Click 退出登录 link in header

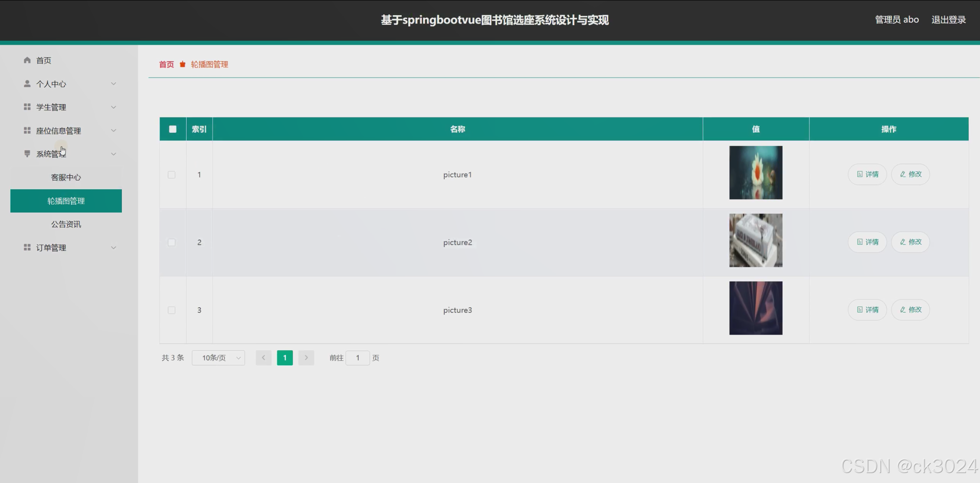(948, 20)
